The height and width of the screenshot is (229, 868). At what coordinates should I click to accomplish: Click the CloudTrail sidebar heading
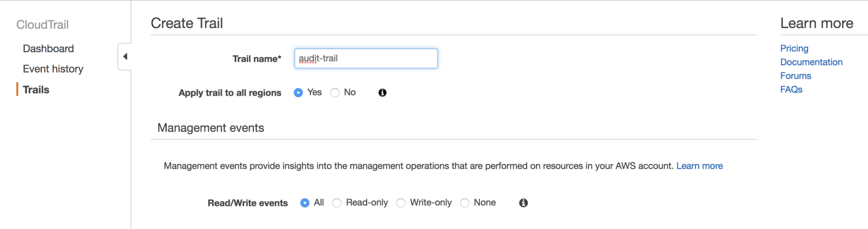click(x=42, y=25)
